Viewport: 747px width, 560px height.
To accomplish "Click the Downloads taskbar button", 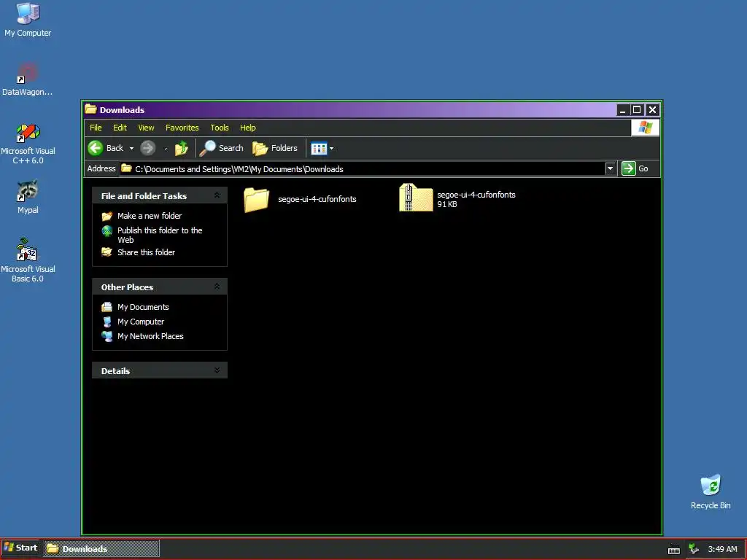I will [101, 548].
